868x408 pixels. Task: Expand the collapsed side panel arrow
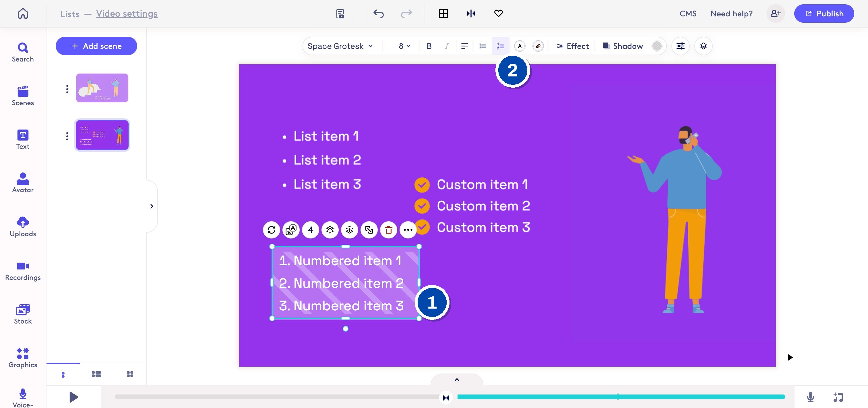(152, 206)
